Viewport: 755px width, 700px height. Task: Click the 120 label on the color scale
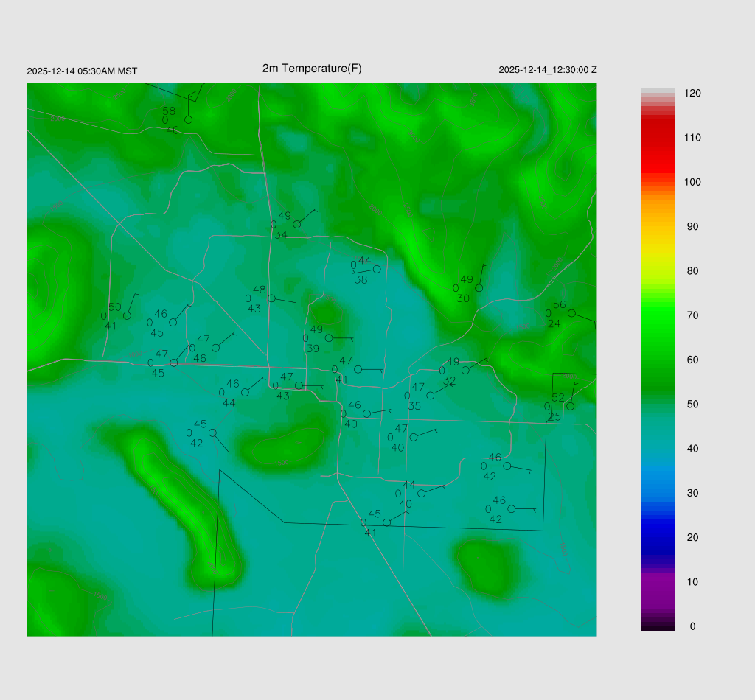click(x=692, y=94)
